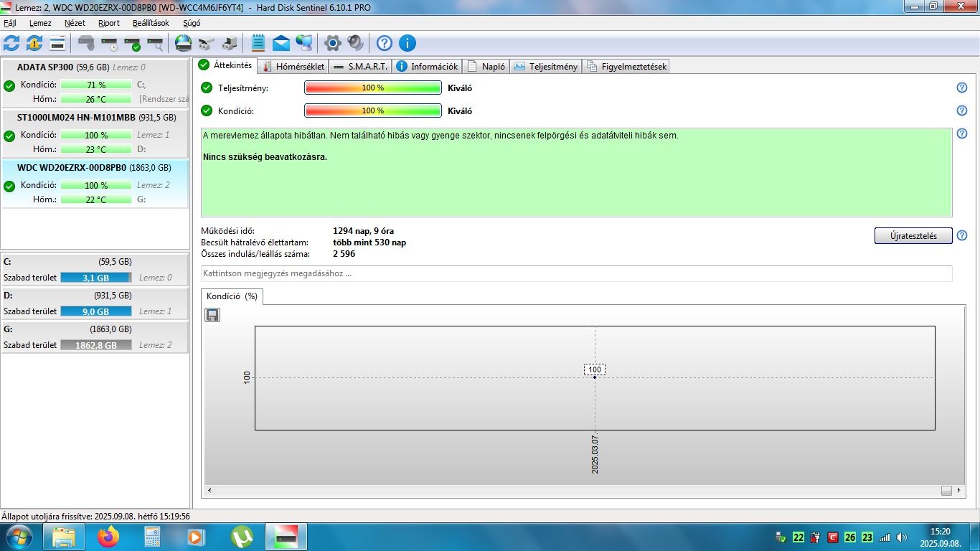Click the blue envelope e-mail icon
Screen dimensions: 980x551
[281, 43]
